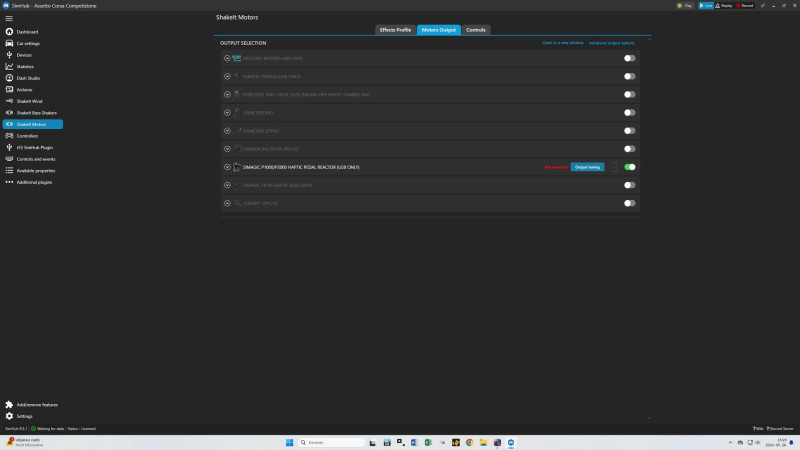Expand Fanatec Pedals row
This screenshot has width=800, height=450.
(227, 77)
